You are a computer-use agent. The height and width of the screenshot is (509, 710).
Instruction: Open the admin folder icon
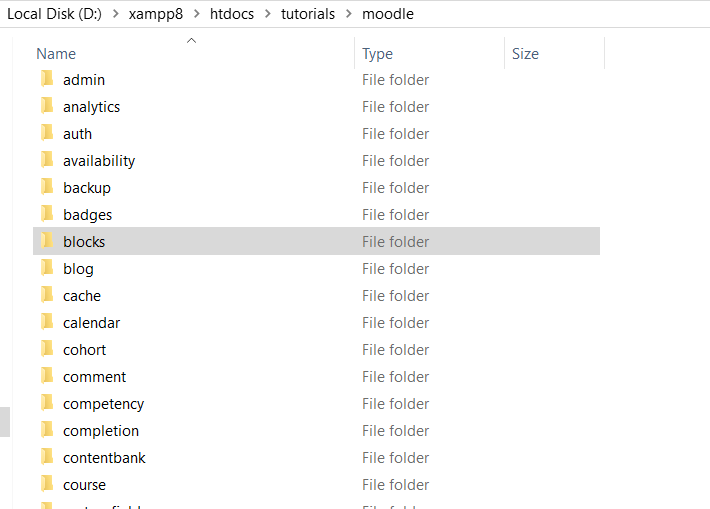(x=47, y=79)
